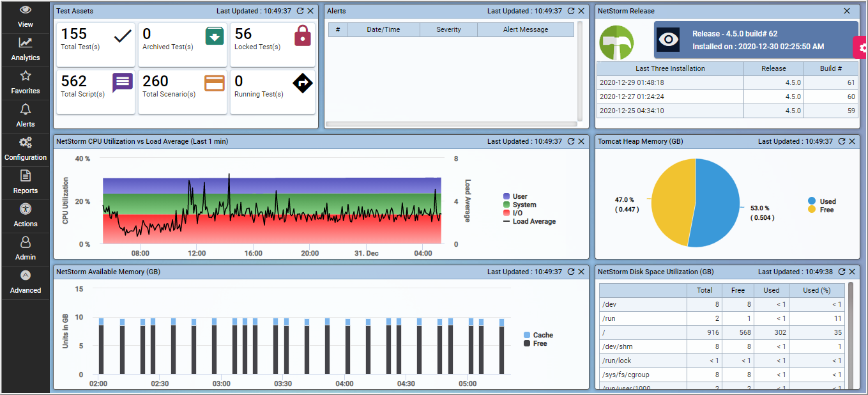
Task: Click the NetStorm hammer logo
Action: click(616, 43)
